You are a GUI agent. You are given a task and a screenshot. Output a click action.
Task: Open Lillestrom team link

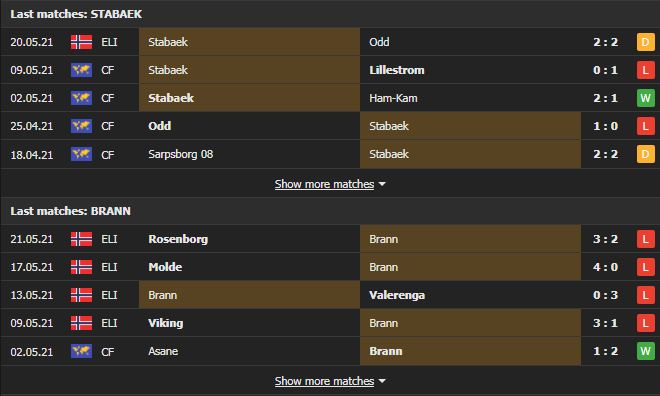[397, 70]
